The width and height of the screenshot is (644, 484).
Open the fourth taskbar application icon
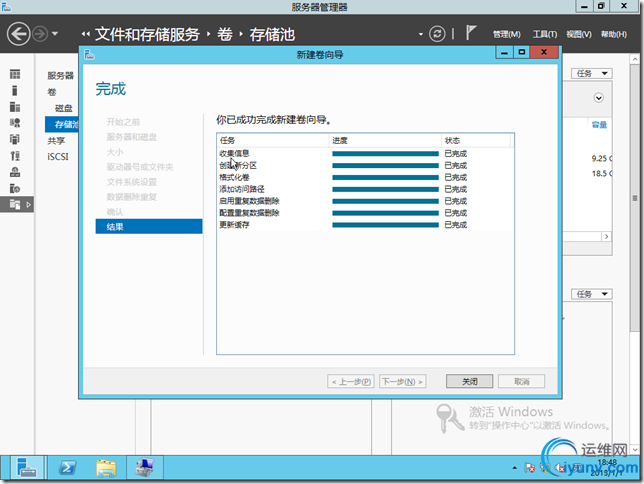[145, 468]
